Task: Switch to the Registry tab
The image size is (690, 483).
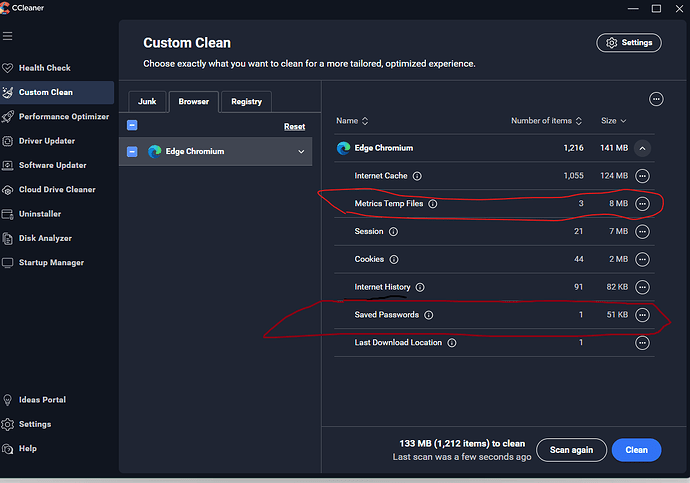Action: coord(246,101)
